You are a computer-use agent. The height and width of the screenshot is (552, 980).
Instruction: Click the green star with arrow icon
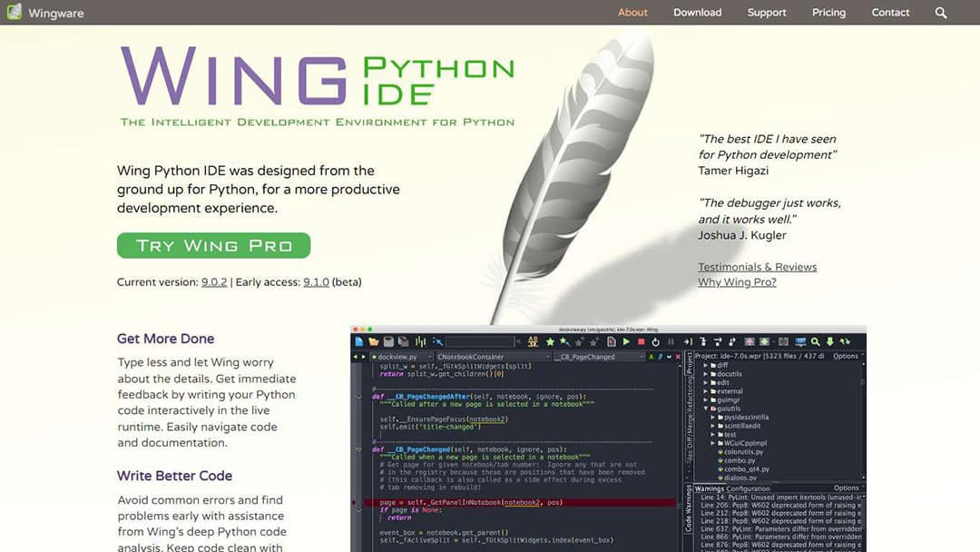565,342
